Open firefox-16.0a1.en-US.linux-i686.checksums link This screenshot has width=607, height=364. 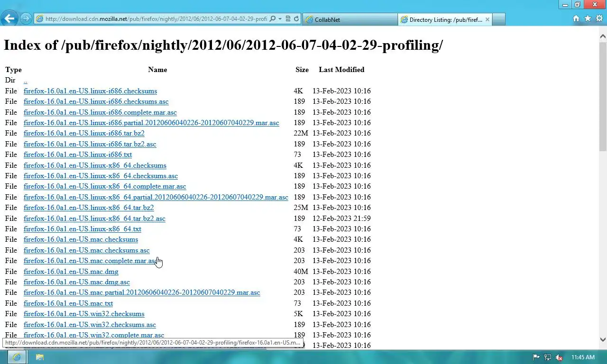[90, 91]
